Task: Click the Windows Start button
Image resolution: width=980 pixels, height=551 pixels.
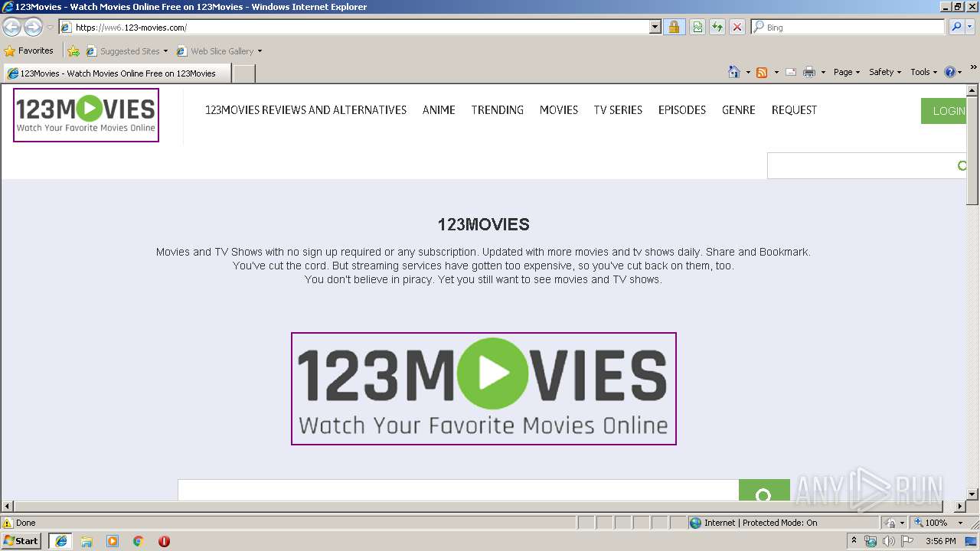Action: (21, 541)
